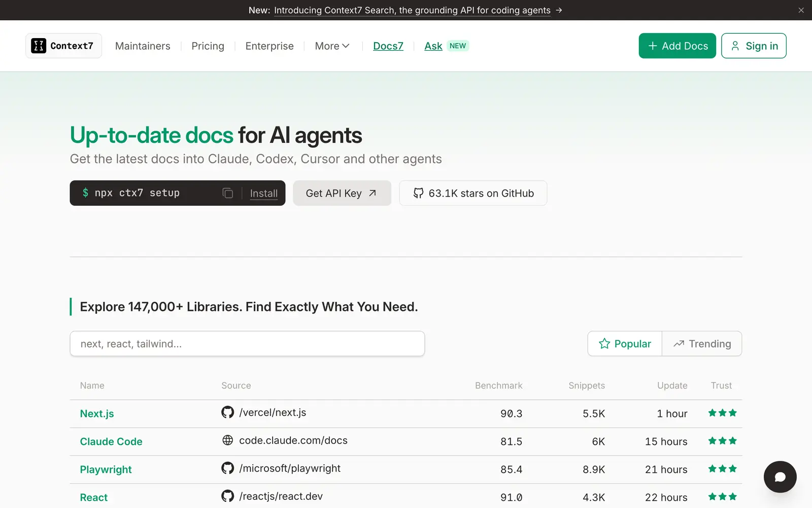Switch to the Trending tab
Image resolution: width=812 pixels, height=508 pixels.
pos(702,344)
